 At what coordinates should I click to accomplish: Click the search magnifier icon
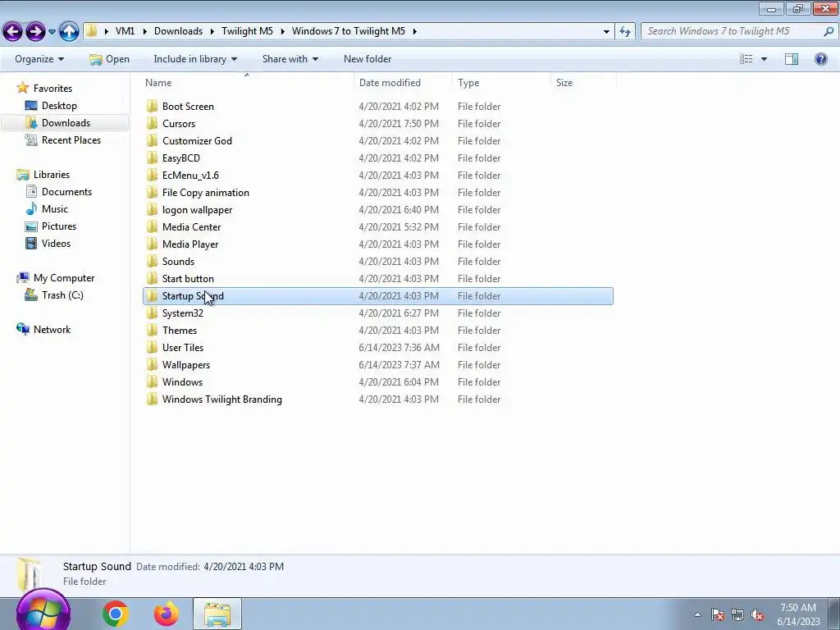[829, 31]
